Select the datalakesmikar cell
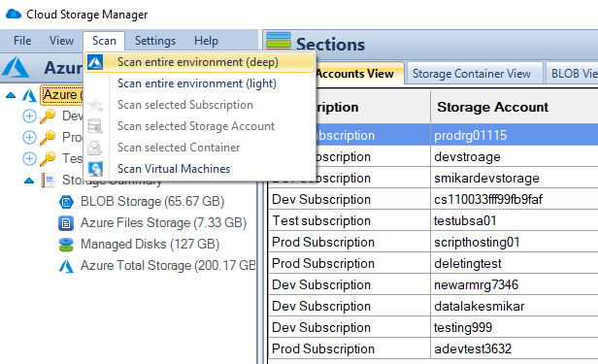Viewport: 598px width, 364px height. tap(515, 306)
